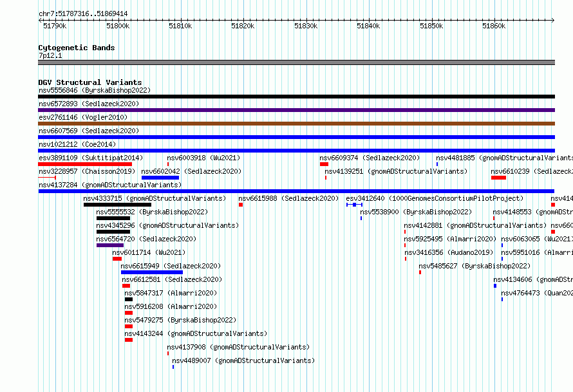Open nsv3416356 (Audano2019) label

click(449, 252)
